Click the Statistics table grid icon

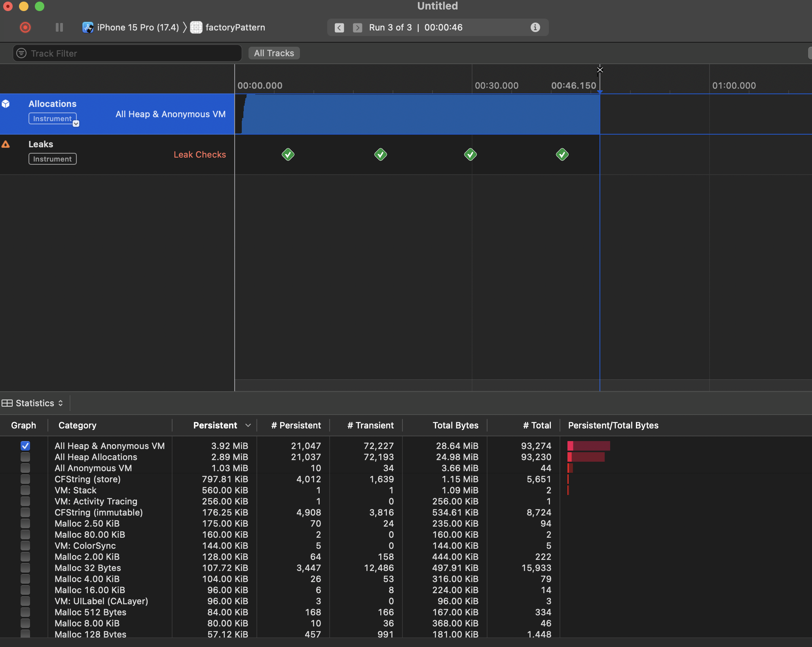(x=7, y=403)
